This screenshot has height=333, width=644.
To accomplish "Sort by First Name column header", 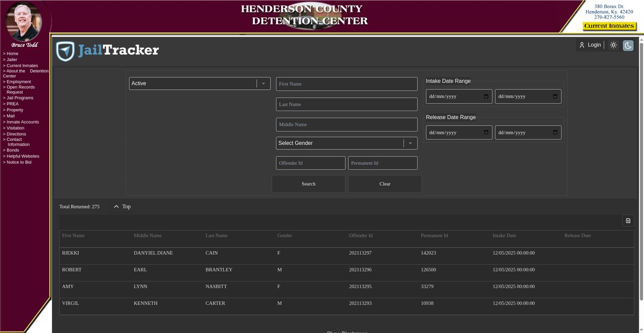I will pyautogui.click(x=73, y=236).
